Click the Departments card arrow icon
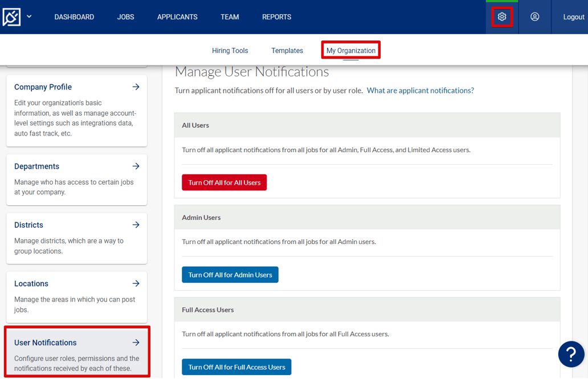Viewport: 588px width, 379px height. point(136,166)
